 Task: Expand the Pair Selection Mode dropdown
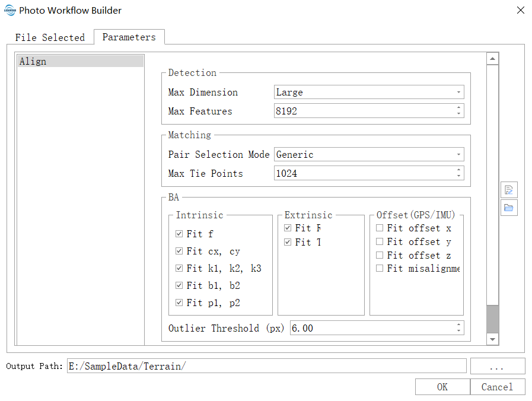pos(369,155)
